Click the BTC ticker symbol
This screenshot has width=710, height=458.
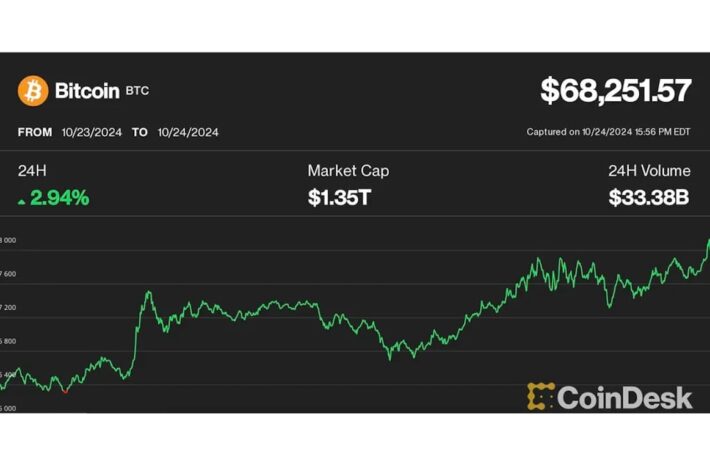point(137,92)
